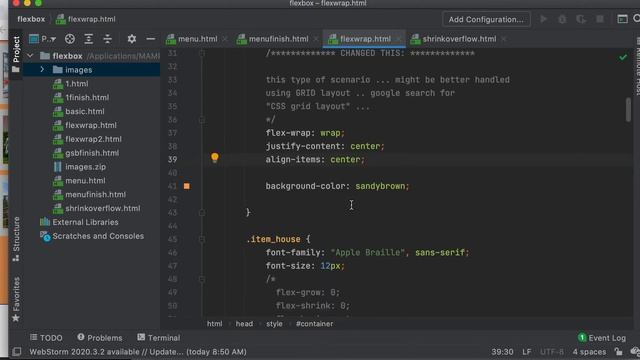Click the search magnifier icon

[636, 19]
